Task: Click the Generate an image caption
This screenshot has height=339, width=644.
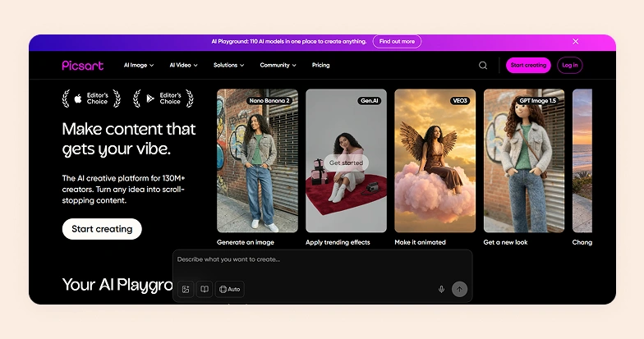Action: click(246, 242)
